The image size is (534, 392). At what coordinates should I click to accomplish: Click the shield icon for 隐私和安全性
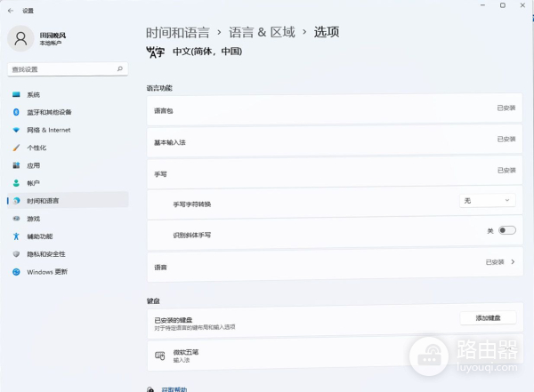[x=16, y=254]
